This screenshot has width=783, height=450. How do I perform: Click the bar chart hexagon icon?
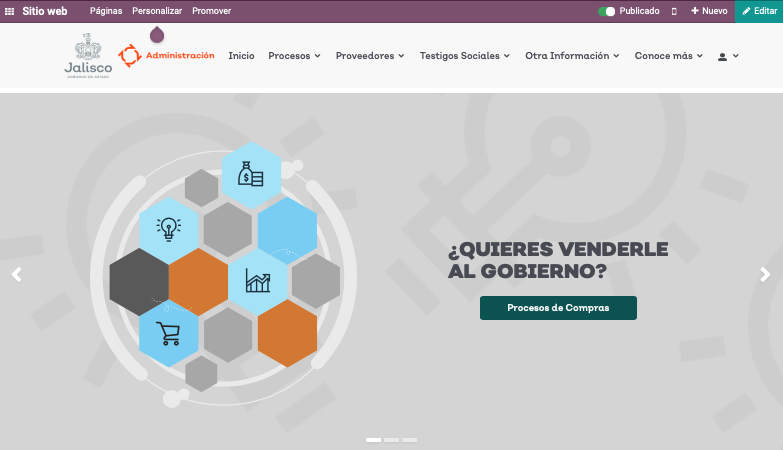coord(258,281)
